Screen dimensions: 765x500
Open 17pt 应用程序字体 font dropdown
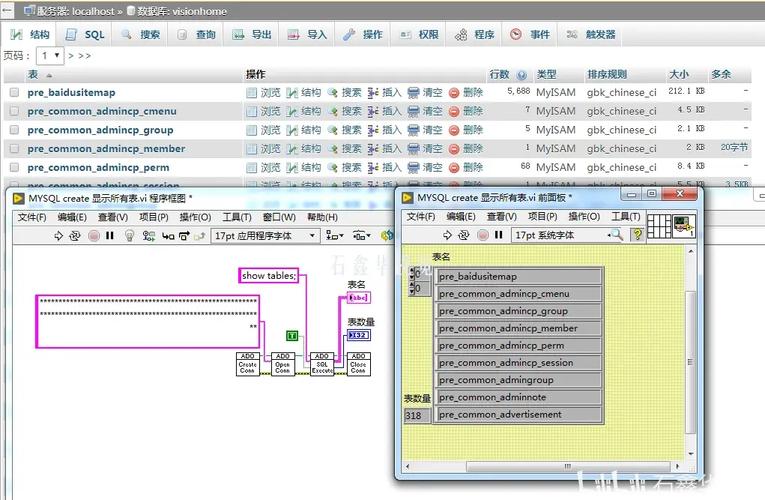pyautogui.click(x=265, y=236)
